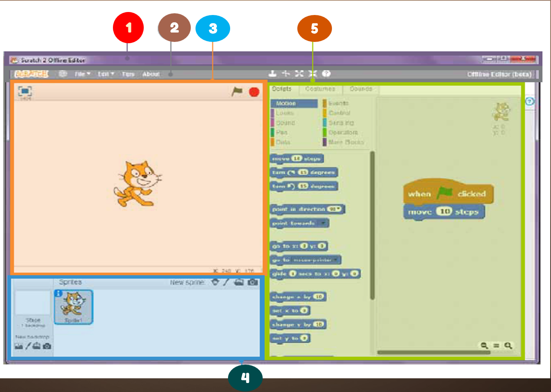The image size is (551, 392).
Task: Open the Edit menu dropdown
Action: 106,74
